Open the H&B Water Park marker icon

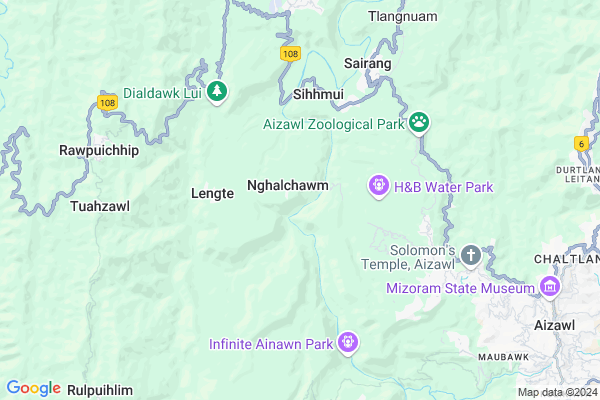(379, 186)
